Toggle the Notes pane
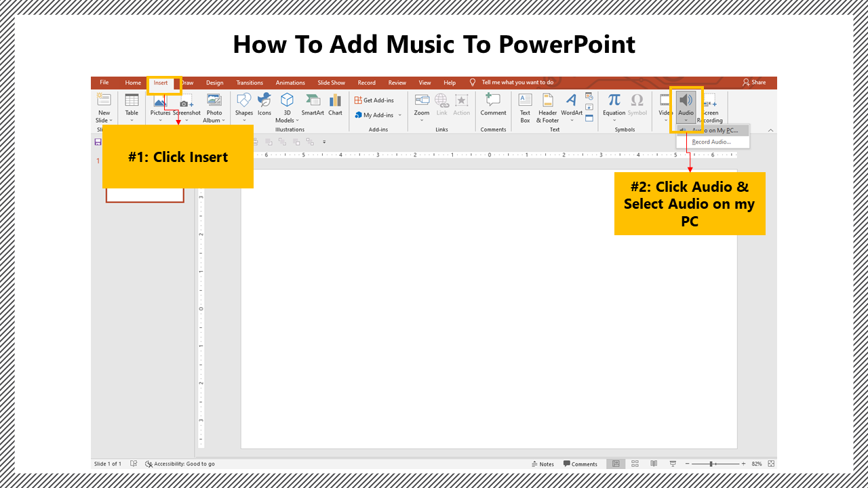868x488 pixels. (542, 464)
